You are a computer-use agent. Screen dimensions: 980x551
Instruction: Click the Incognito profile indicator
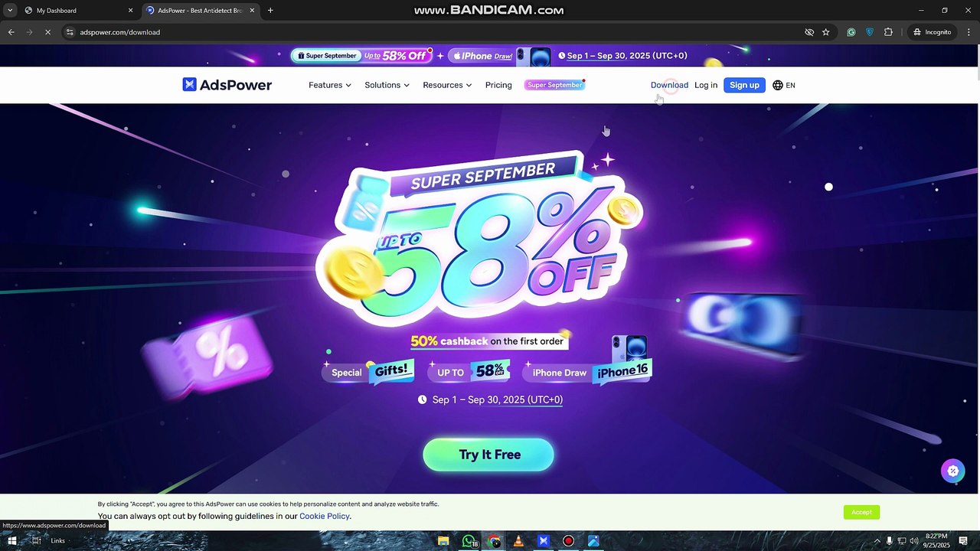(932, 32)
